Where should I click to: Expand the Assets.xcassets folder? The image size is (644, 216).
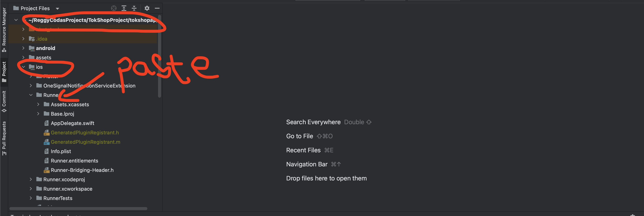[x=38, y=104]
